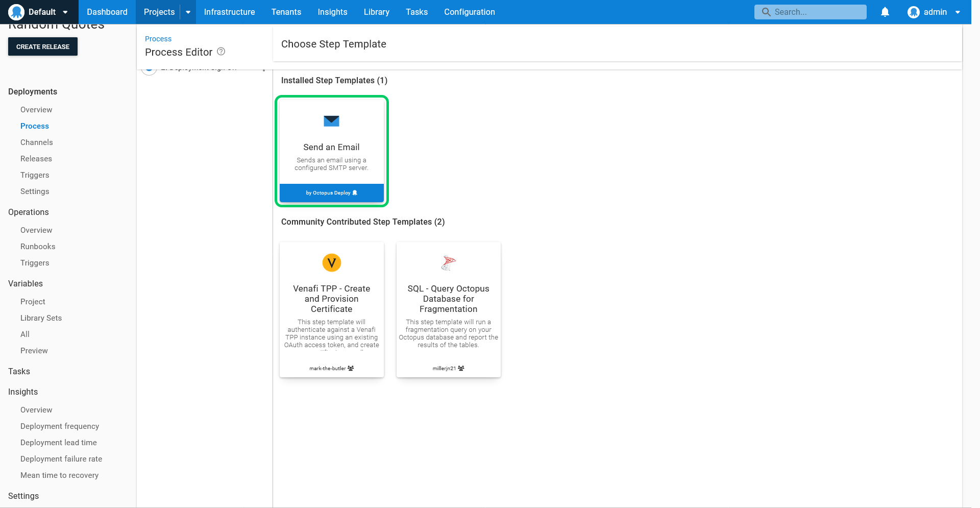
Task: Open the Dashboard menu item
Action: click(107, 12)
